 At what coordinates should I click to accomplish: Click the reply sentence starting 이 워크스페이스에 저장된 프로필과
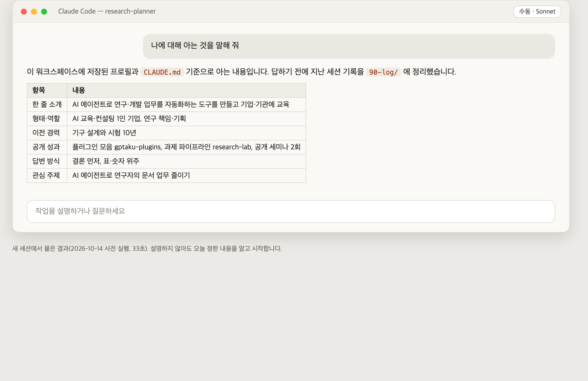pos(241,72)
